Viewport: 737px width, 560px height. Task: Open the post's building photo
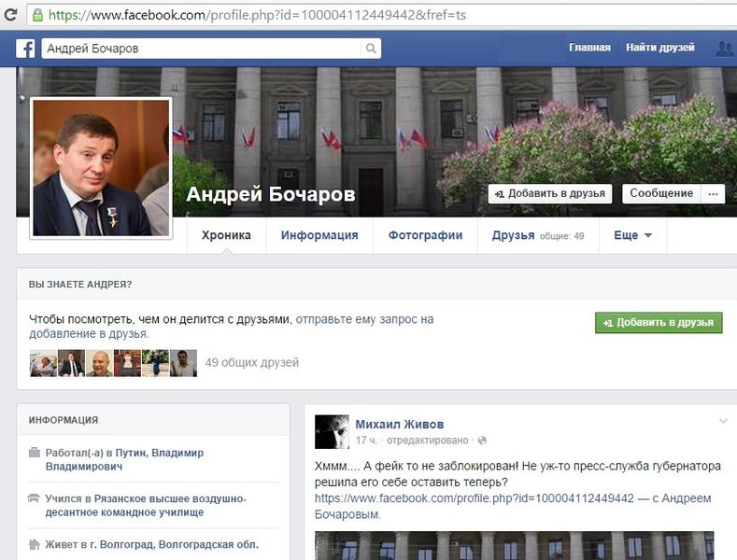click(514, 545)
